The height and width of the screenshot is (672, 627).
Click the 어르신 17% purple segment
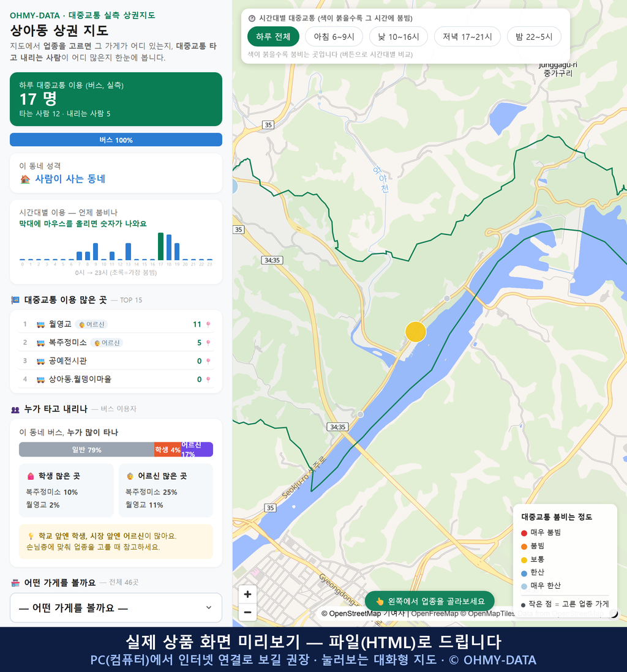tap(197, 450)
